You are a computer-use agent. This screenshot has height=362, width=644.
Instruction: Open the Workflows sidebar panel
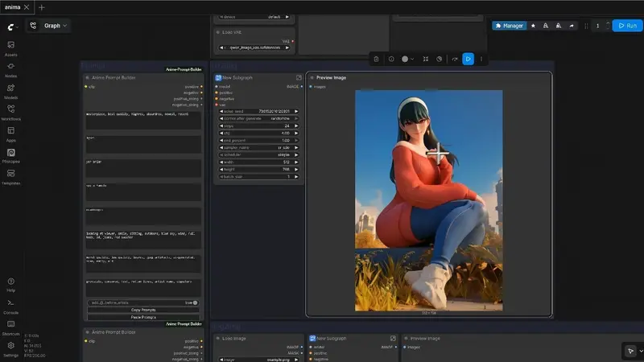click(10, 113)
